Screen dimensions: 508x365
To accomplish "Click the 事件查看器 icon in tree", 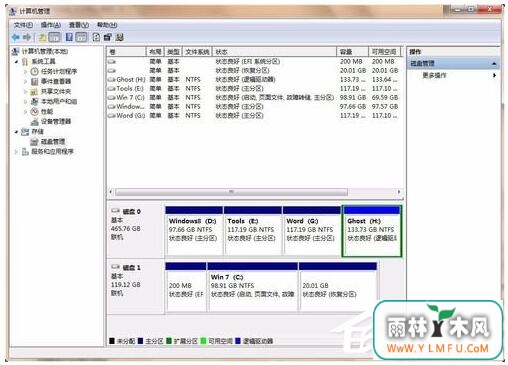I will tap(34, 81).
